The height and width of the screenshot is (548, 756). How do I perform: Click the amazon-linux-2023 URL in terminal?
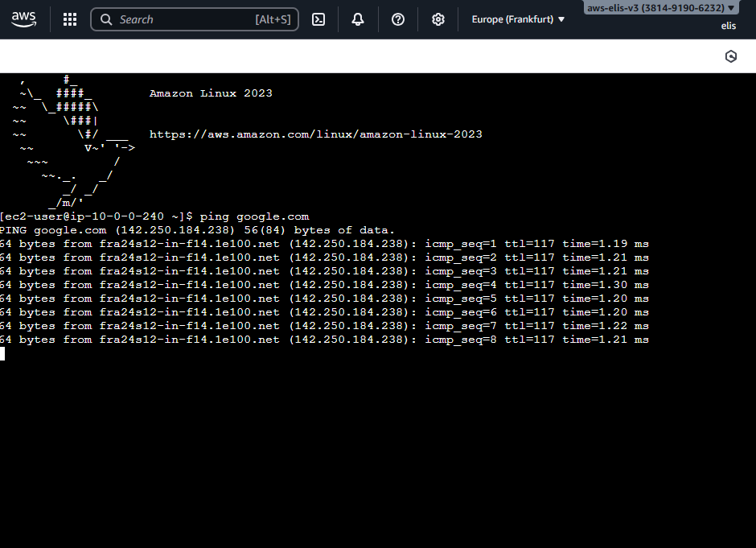point(315,134)
